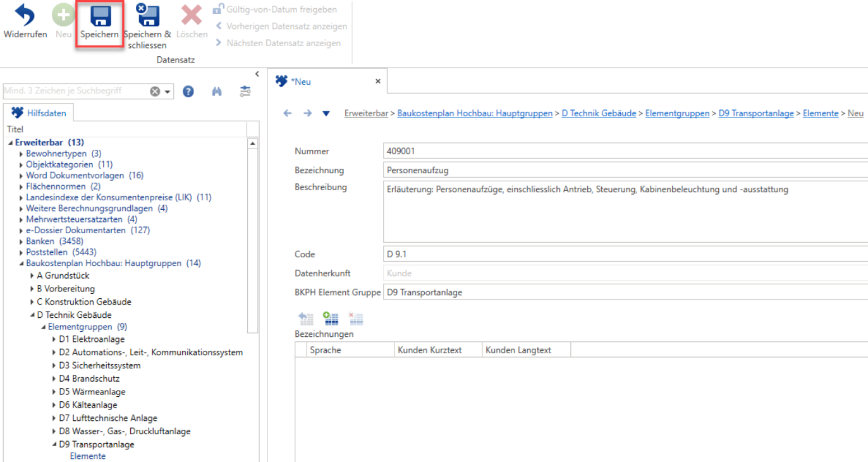Image resolution: width=868 pixels, height=462 pixels.
Task: Click into the Code field
Action: tap(625, 255)
